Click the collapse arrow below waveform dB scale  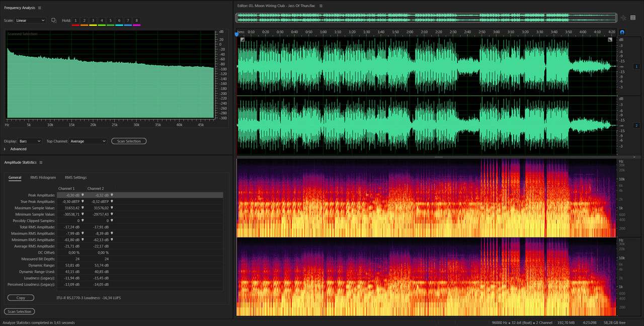[x=634, y=157]
